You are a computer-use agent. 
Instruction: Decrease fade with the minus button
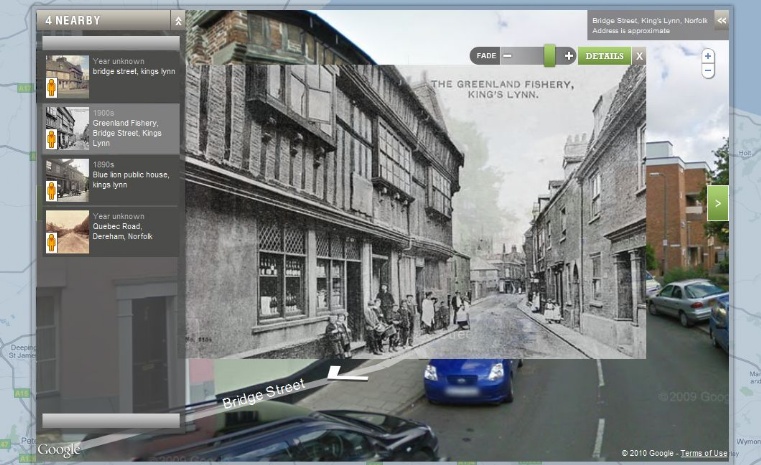[x=507, y=56]
